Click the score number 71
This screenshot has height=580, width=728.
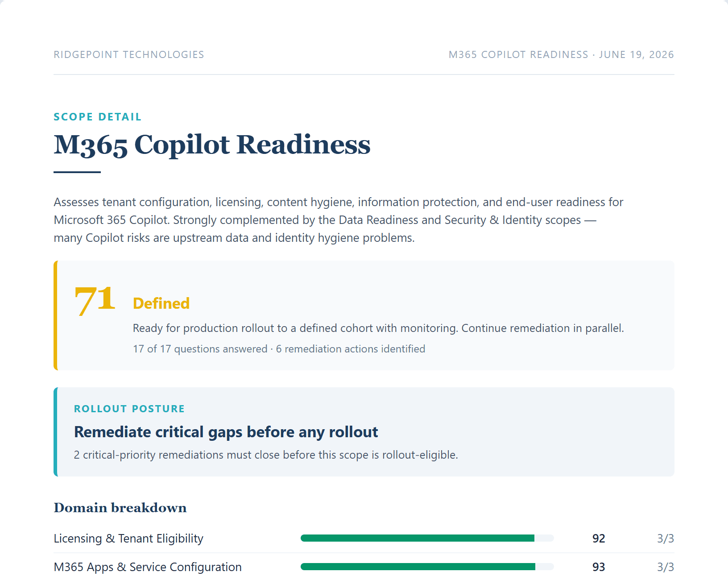pyautogui.click(x=95, y=299)
